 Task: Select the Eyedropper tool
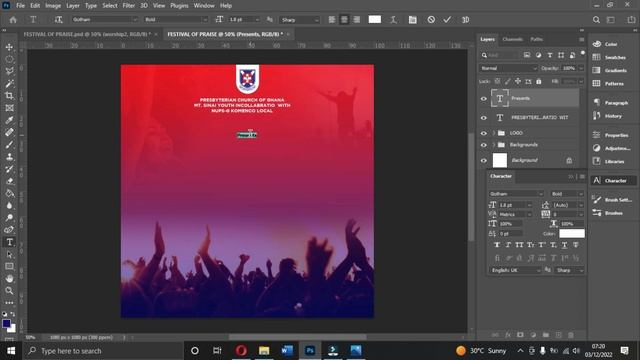(x=9, y=120)
